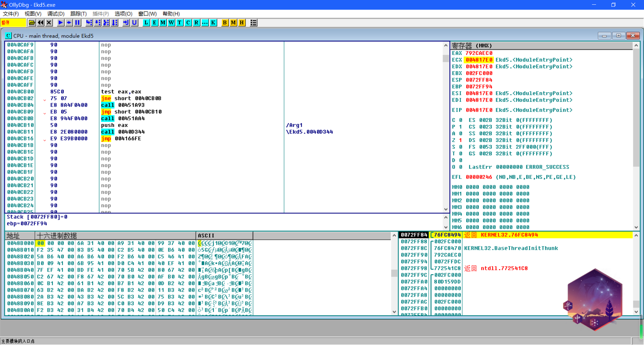
Task: Show Executable modules with E button
Action: [x=155, y=23]
